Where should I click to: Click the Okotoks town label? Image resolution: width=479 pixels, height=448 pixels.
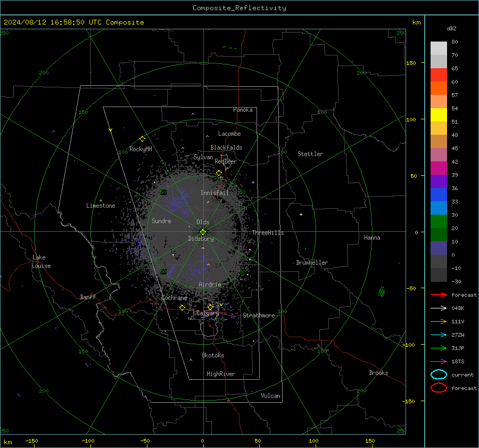[213, 355]
